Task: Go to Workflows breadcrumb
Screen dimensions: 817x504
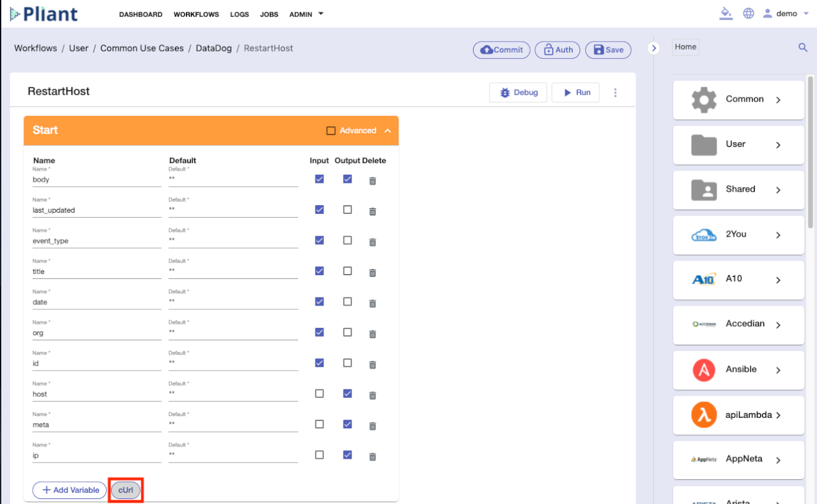Action: click(x=35, y=48)
